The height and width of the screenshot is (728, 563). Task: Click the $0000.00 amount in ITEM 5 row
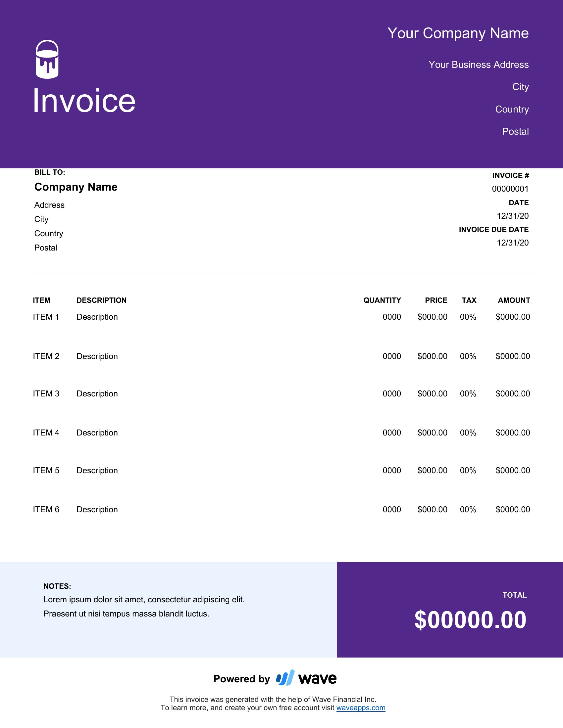[513, 470]
